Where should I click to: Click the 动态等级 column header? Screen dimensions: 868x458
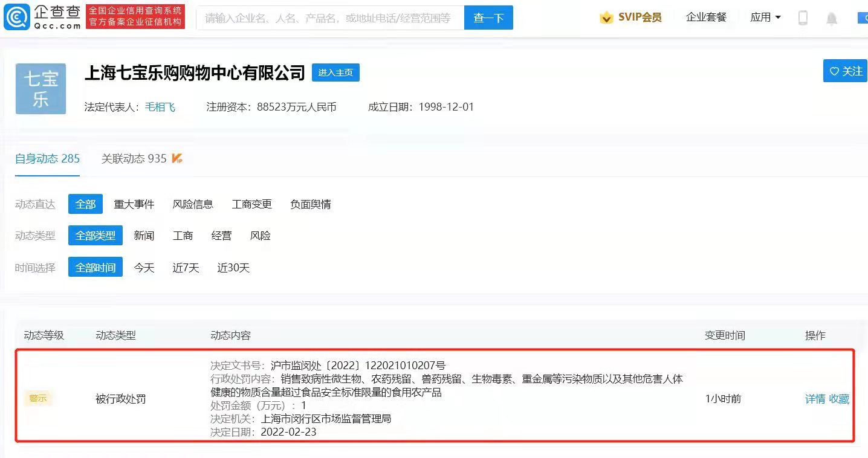click(44, 335)
